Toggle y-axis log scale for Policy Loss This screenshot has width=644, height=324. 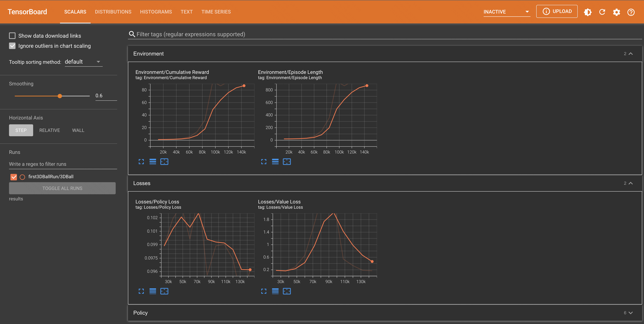(x=153, y=291)
